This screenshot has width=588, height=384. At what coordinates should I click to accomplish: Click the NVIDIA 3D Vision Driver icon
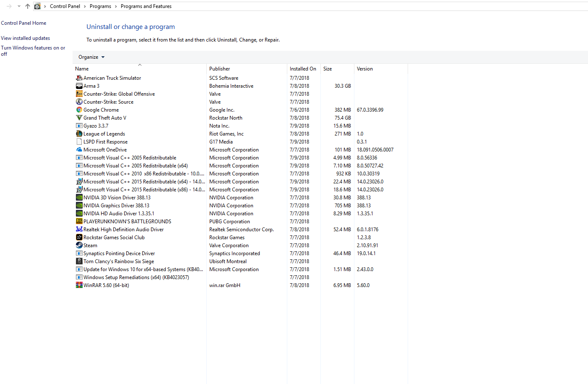tap(79, 197)
